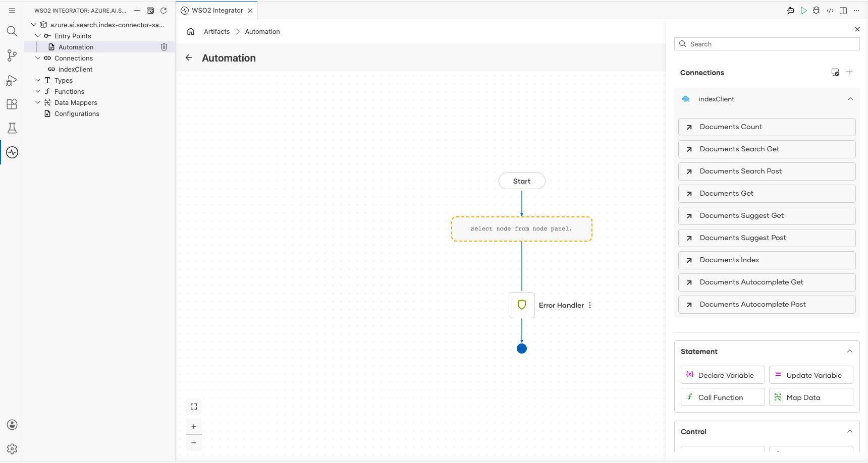Image resolution: width=868 pixels, height=463 pixels.
Task: Delete the Automation entry point
Action: (164, 47)
